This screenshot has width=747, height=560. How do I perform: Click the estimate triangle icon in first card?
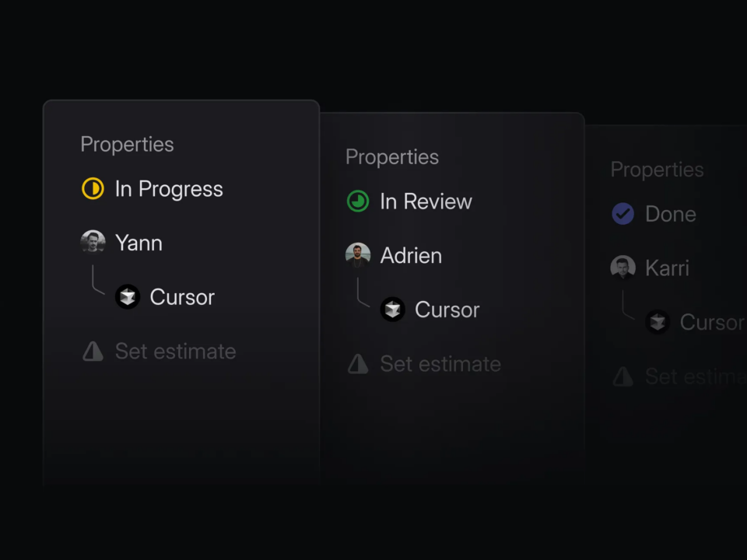(93, 352)
